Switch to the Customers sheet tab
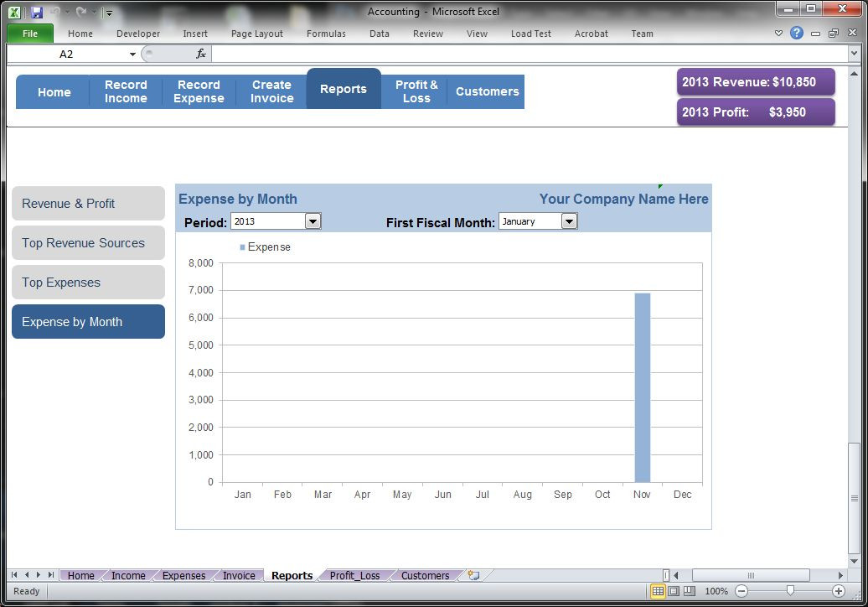868x607 pixels. coord(425,575)
